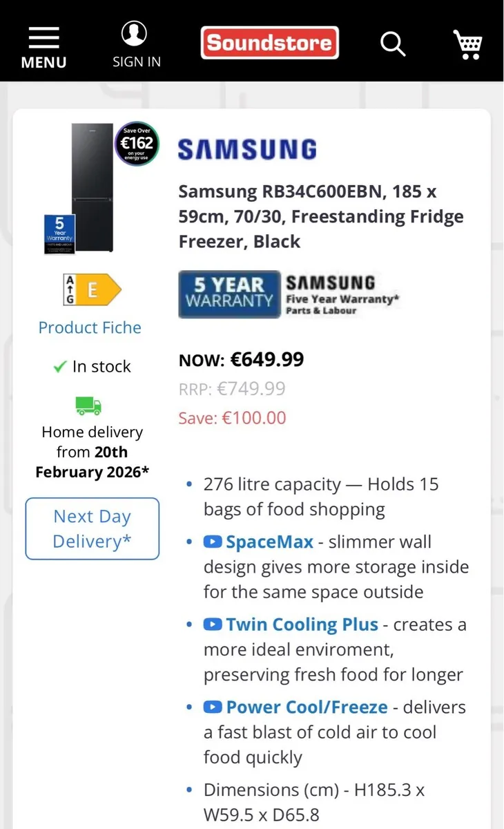Image resolution: width=504 pixels, height=829 pixels.
Task: Open the Power Cool/Freeze link
Action: (307, 707)
